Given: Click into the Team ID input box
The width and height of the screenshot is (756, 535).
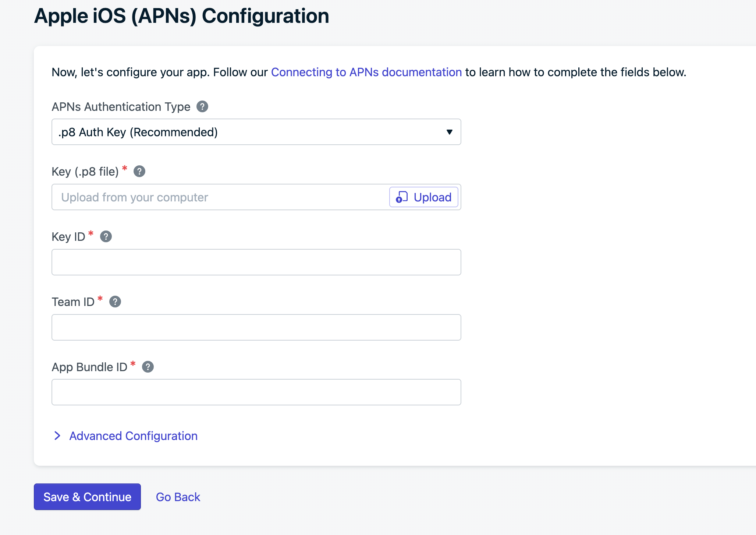Looking at the screenshot, I should click(x=256, y=327).
